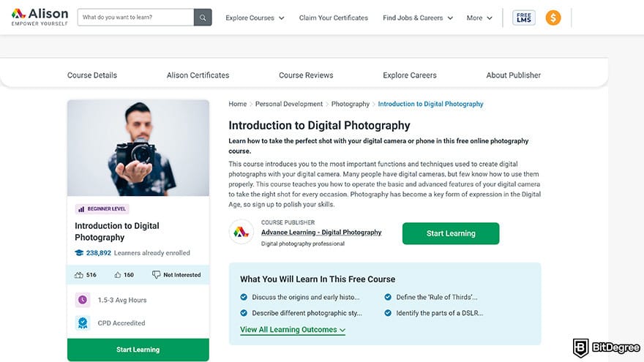Click the graduation cap enrolled icon
The height and width of the screenshot is (362, 644).
coord(79,253)
